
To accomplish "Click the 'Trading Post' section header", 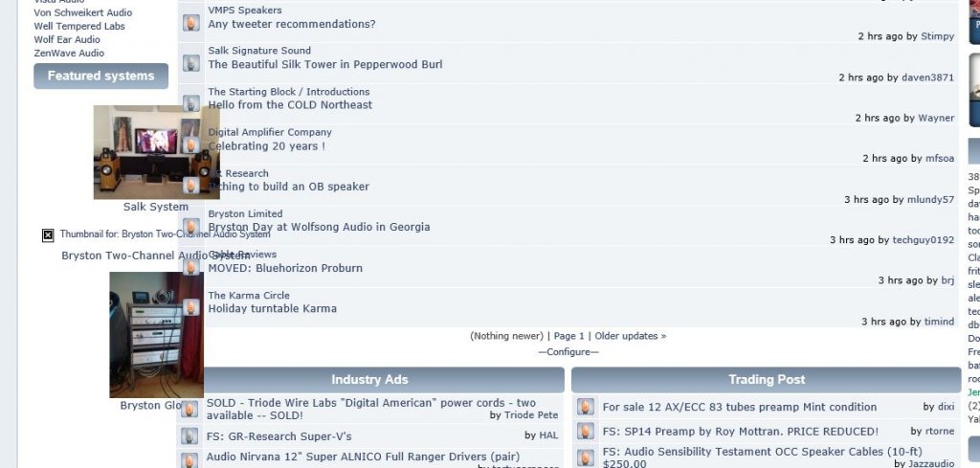I will (x=767, y=380).
